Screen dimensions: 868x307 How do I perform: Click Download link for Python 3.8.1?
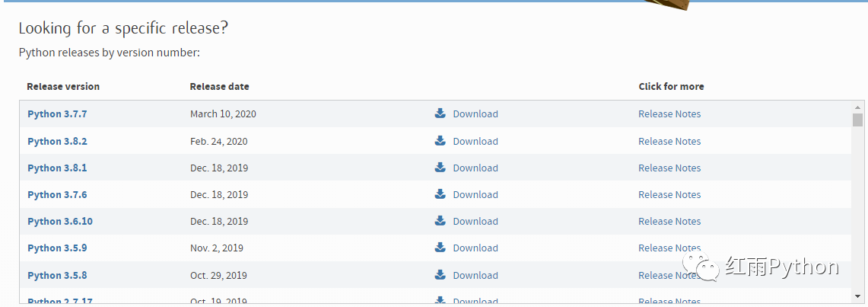click(x=475, y=168)
